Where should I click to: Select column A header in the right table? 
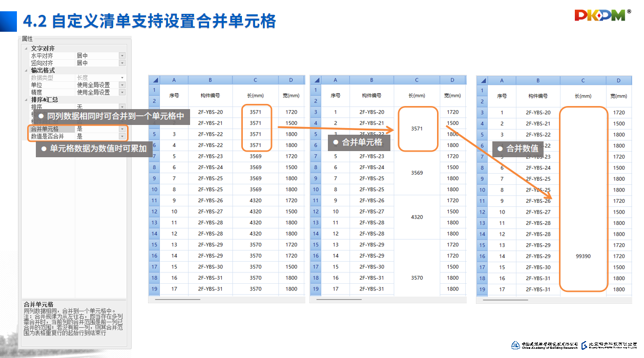click(x=502, y=80)
